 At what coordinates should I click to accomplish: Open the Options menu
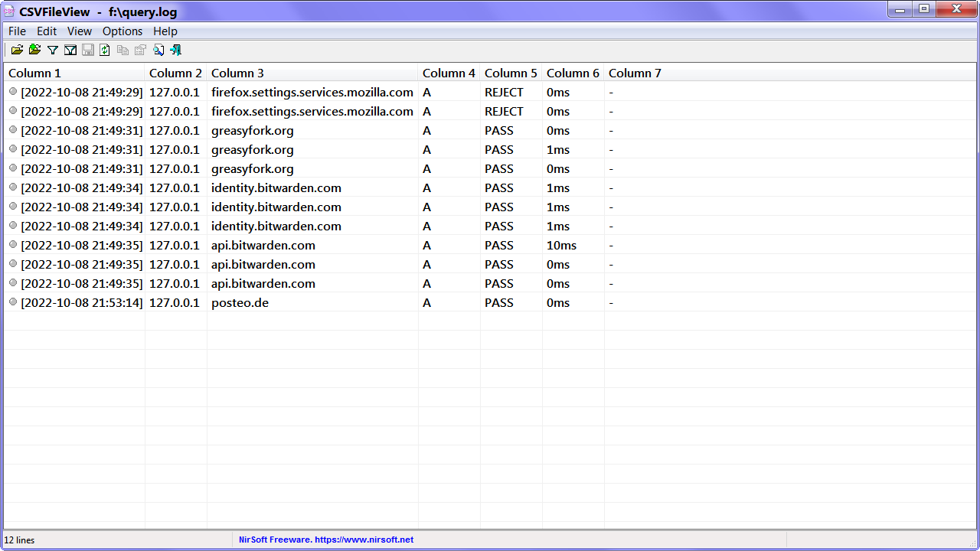[122, 31]
